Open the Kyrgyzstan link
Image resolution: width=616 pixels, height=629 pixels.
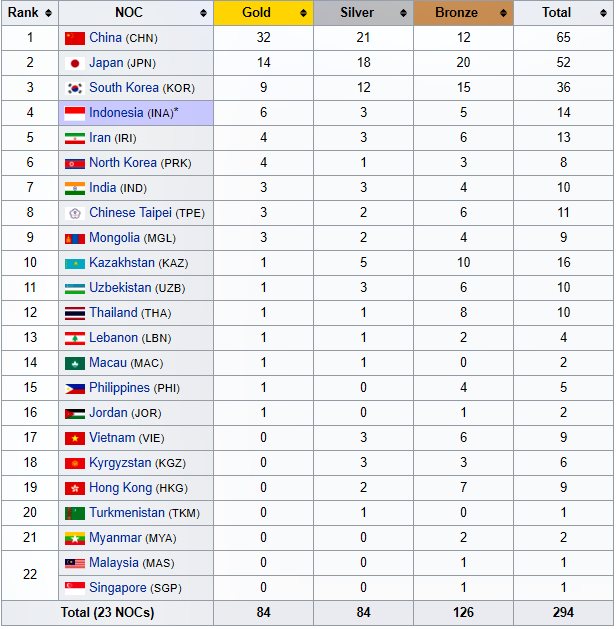pyautogui.click(x=120, y=463)
